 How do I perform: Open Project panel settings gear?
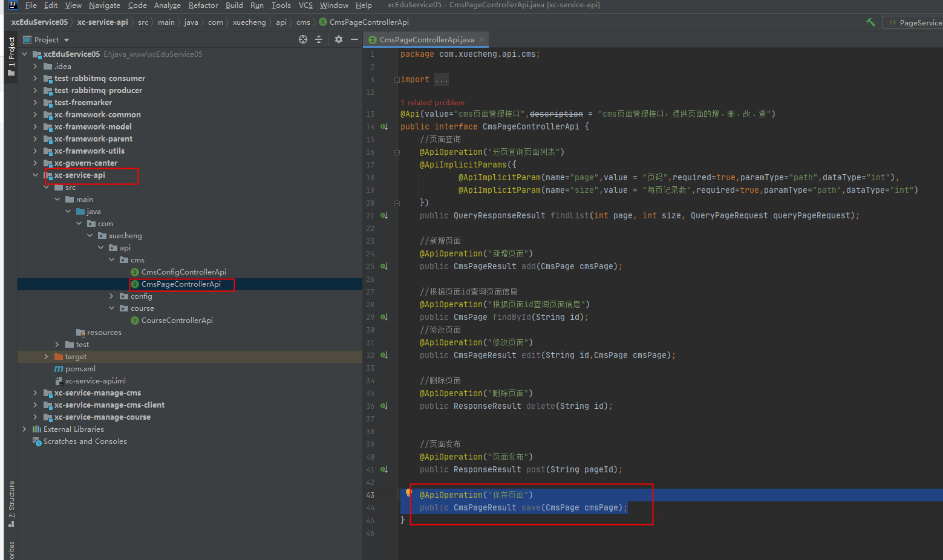339,39
